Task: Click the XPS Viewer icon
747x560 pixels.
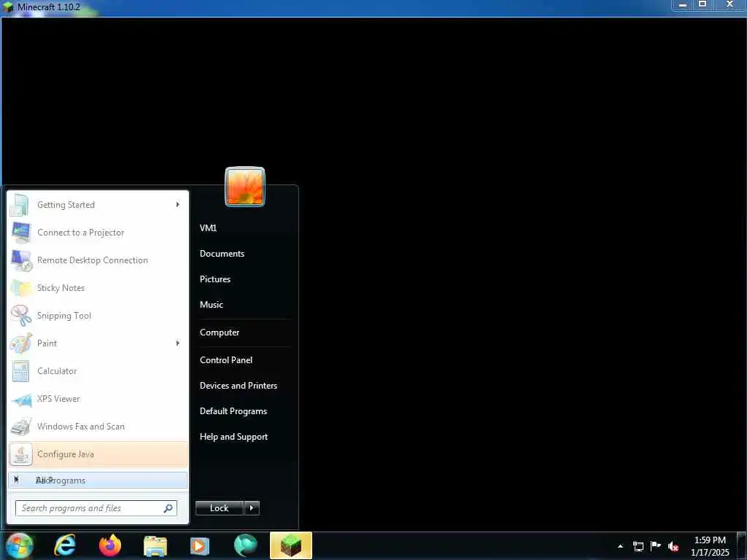Action: pos(21,400)
